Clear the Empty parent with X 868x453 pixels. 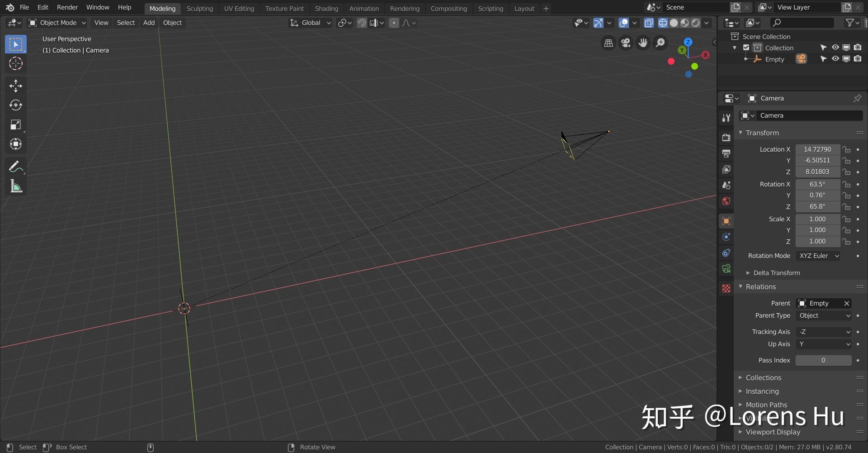coord(846,303)
